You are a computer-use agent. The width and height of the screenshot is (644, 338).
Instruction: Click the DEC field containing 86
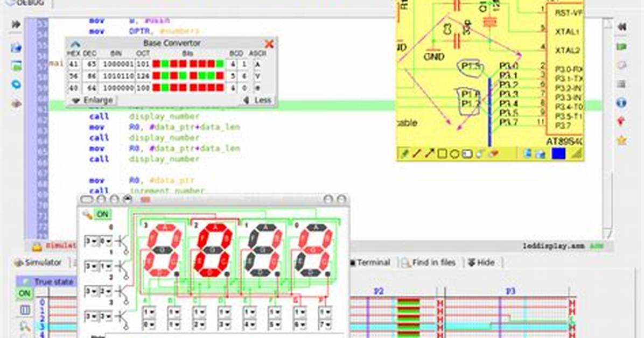[x=90, y=76]
